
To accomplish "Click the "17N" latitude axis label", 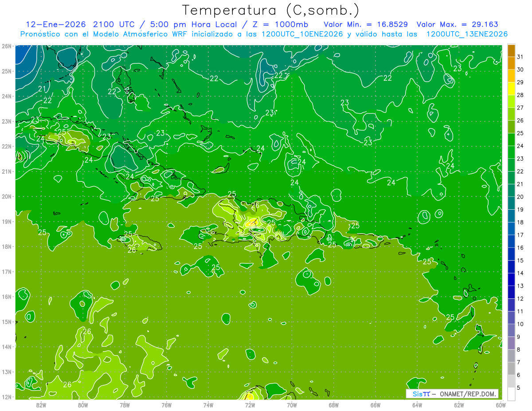I will tap(6, 272).
